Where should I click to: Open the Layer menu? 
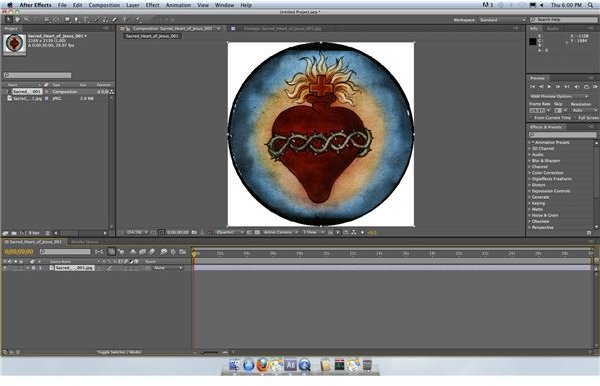point(133,5)
